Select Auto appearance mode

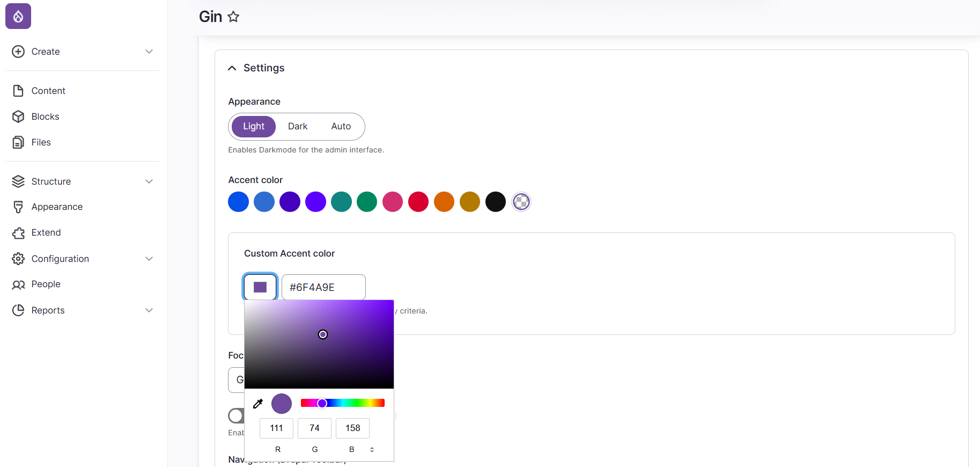341,127
